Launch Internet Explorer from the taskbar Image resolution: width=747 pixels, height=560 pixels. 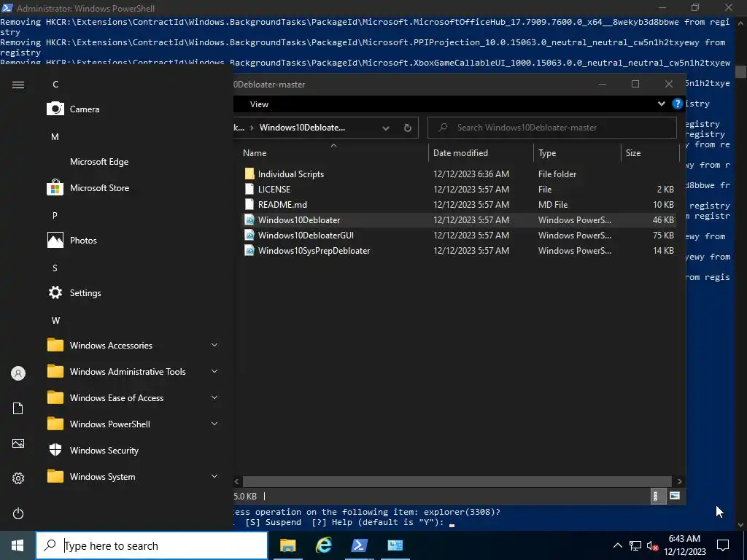point(323,545)
